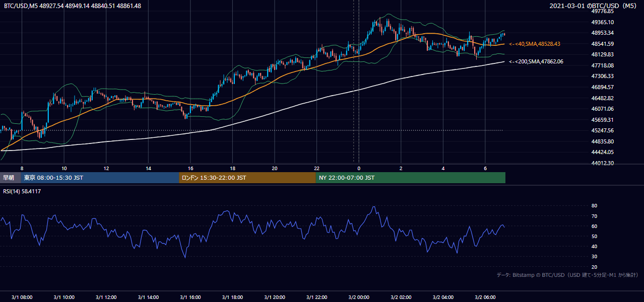Image resolution: width=644 pixels, height=302 pixels.
Task: Click the bottom time label 3/1 10:00
Action: (x=64, y=297)
